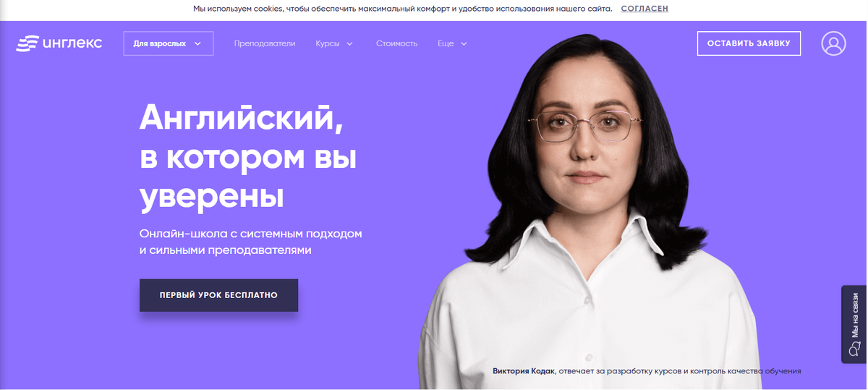Expand the arrow next to 'Курсы'
868x390 pixels.
click(x=349, y=43)
